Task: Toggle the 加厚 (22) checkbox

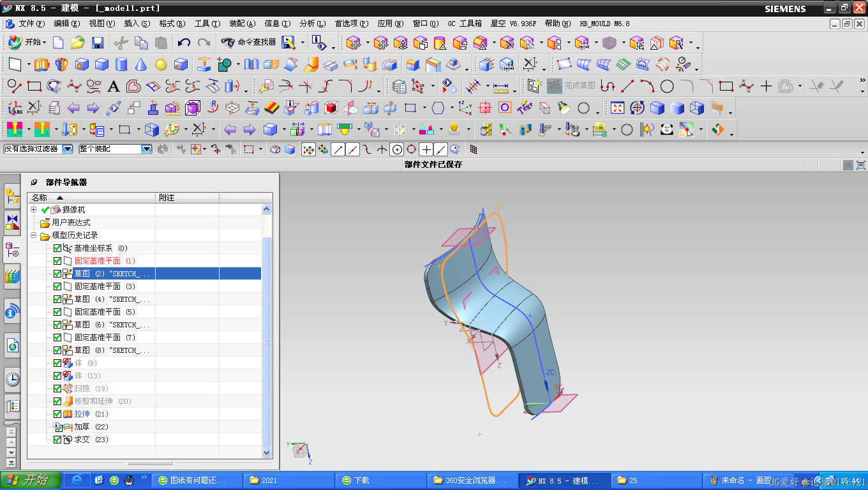Action: (x=57, y=427)
